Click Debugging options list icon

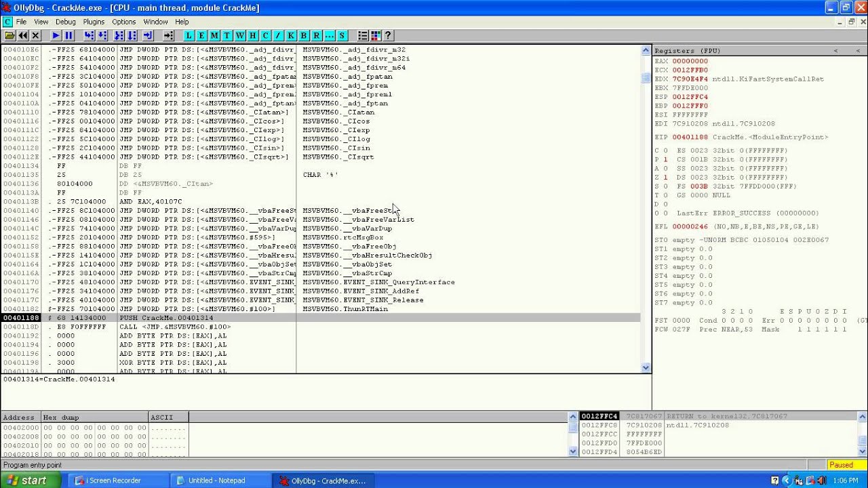tap(363, 35)
